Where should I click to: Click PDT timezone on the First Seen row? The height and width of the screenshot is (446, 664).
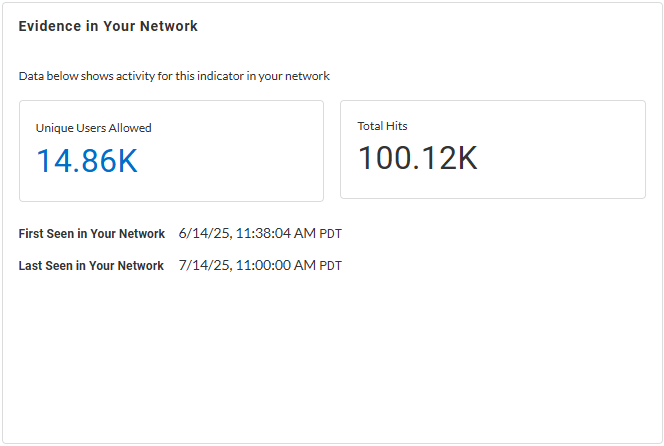click(x=331, y=234)
